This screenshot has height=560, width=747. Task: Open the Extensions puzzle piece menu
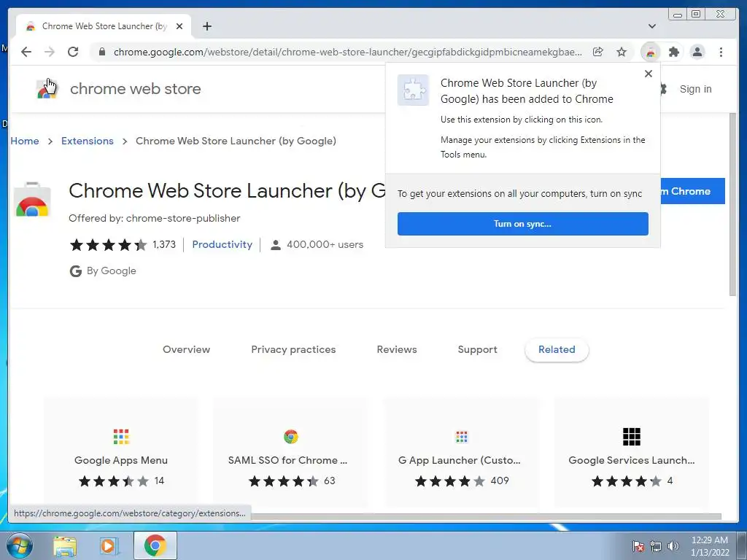(x=673, y=52)
